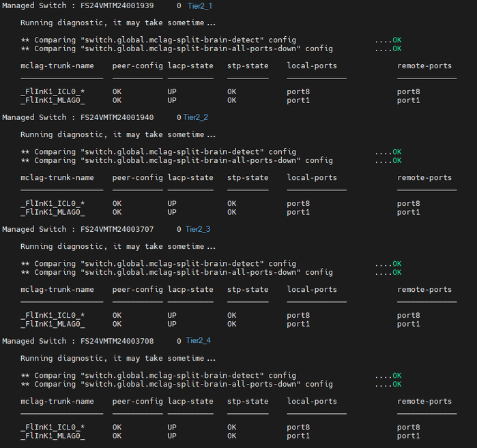Open the Tier2_4 link
The width and height of the screenshot is (477, 448).
point(198,341)
